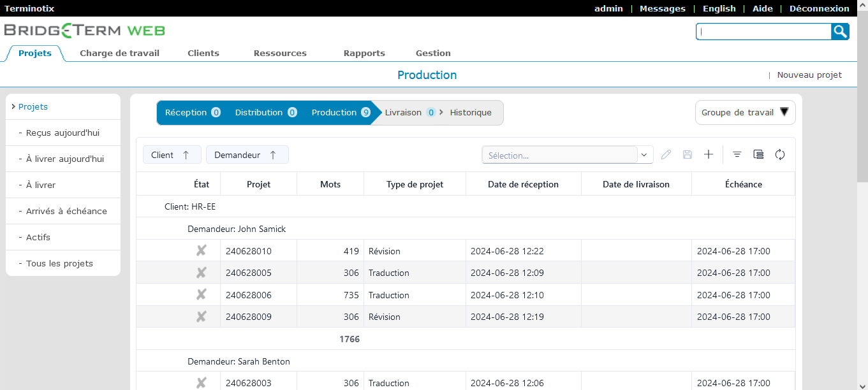868x390 pixels.
Task: Click the X status icon for project 240628010
Action: (x=201, y=251)
